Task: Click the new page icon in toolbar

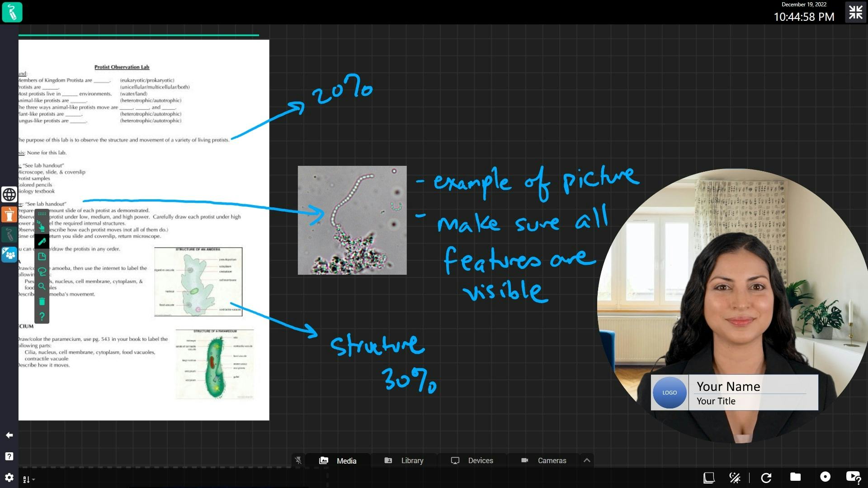Action: point(42,257)
